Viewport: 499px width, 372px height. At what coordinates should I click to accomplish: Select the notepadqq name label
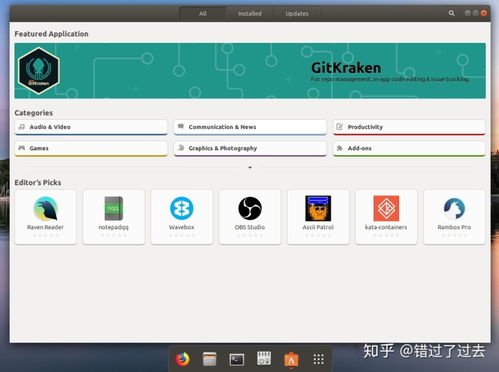114,227
